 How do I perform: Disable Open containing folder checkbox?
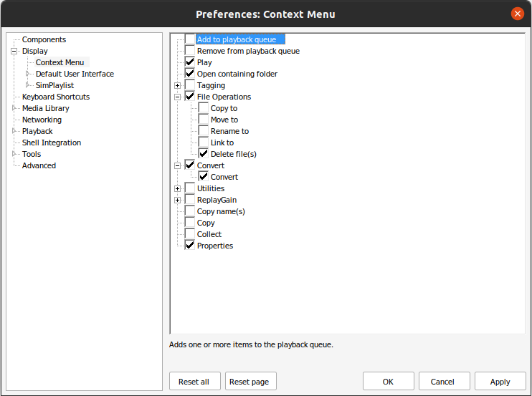tap(190, 74)
